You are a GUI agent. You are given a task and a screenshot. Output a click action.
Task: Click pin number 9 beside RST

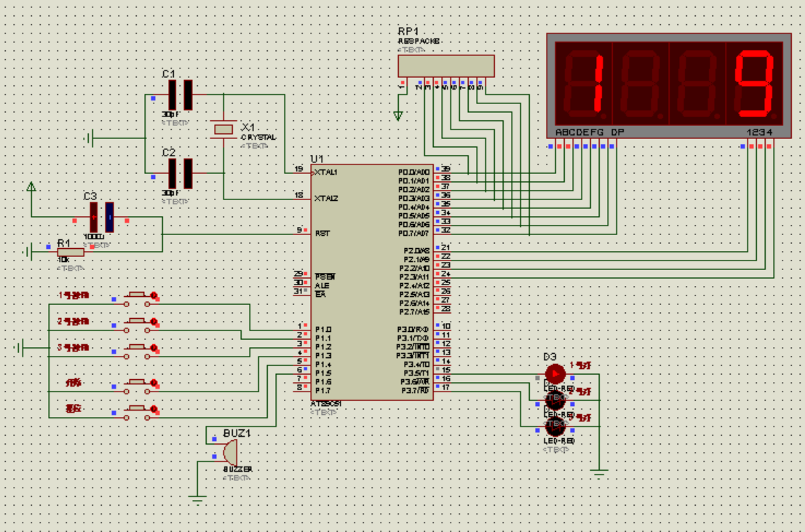(x=299, y=230)
